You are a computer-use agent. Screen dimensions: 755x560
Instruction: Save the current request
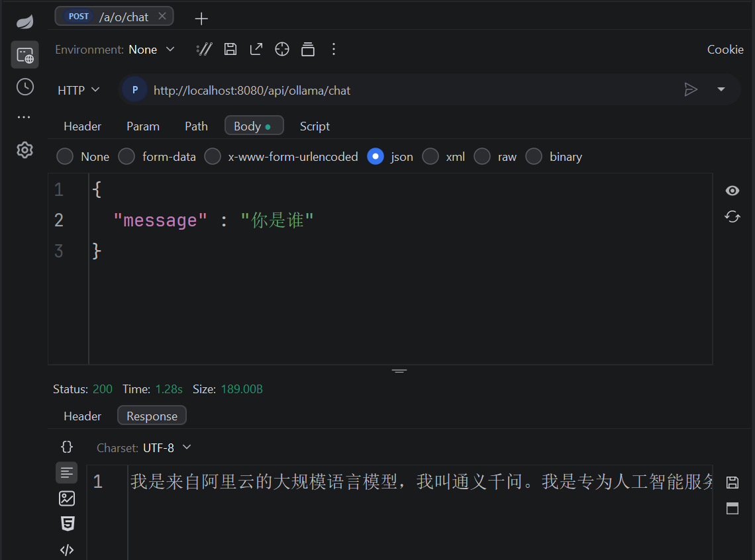230,49
